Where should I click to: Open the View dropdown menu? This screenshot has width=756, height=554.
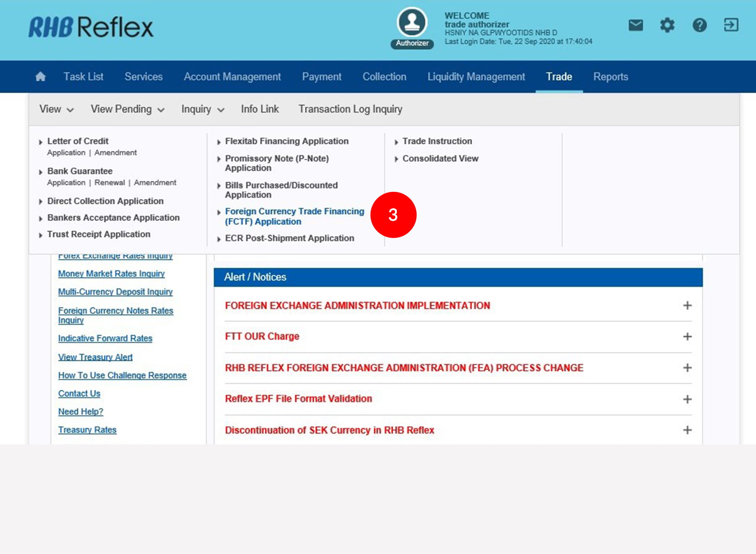56,109
